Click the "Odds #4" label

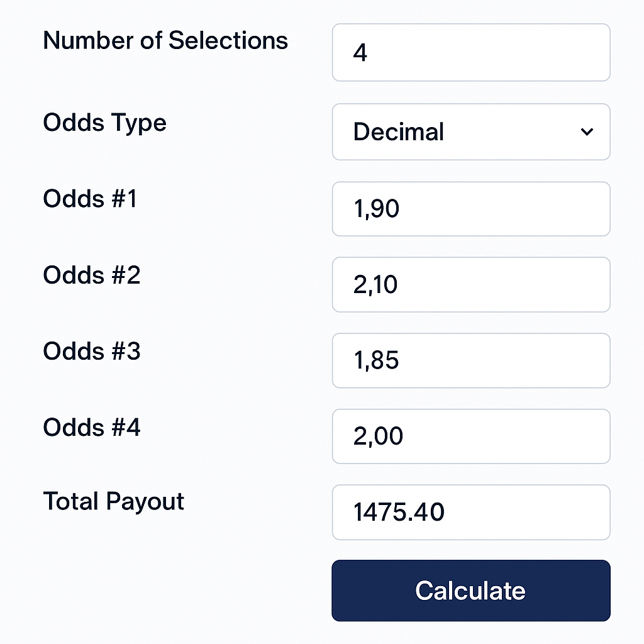point(92,428)
